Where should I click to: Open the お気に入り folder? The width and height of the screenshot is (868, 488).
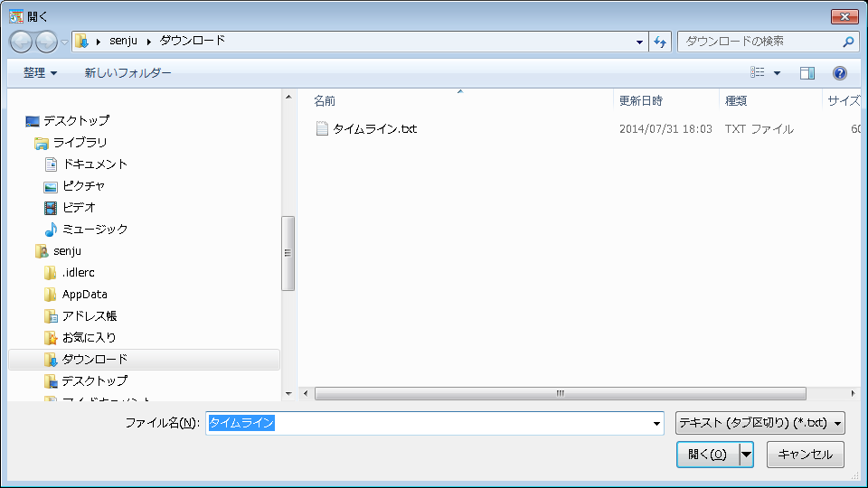[89, 337]
